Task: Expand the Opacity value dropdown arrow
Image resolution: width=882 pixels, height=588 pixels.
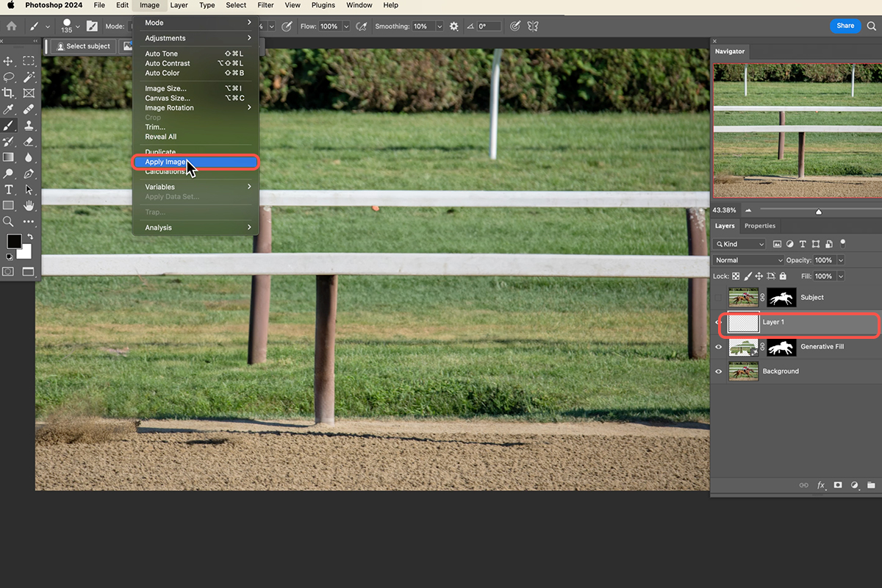Action: click(x=841, y=260)
